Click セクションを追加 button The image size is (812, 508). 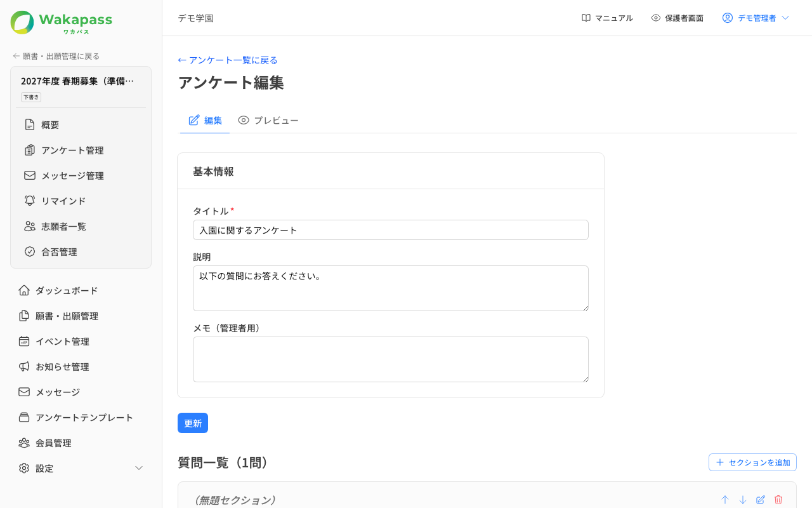[x=752, y=462]
